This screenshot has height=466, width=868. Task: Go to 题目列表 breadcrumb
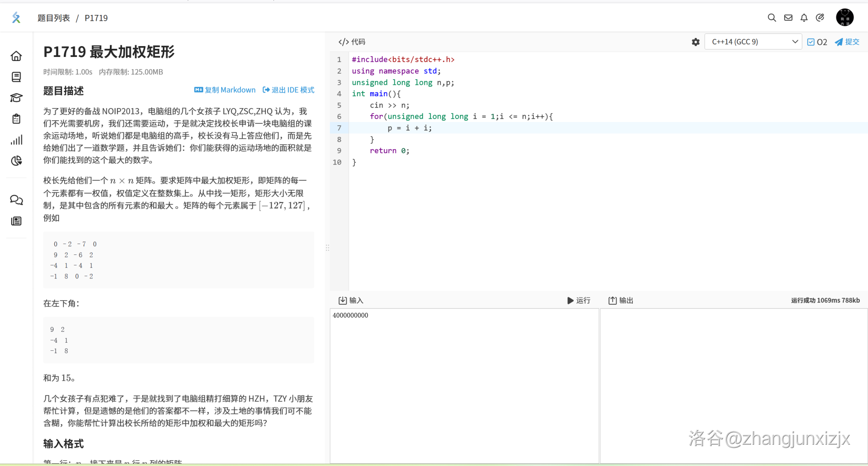point(53,18)
